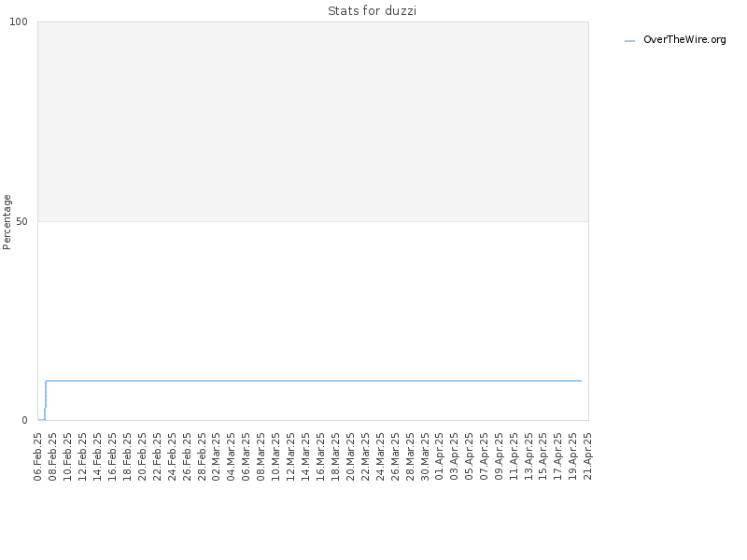The width and height of the screenshot is (747, 560).
Task: Click the blue OverTheWire.org legend swatch
Action: [629, 41]
